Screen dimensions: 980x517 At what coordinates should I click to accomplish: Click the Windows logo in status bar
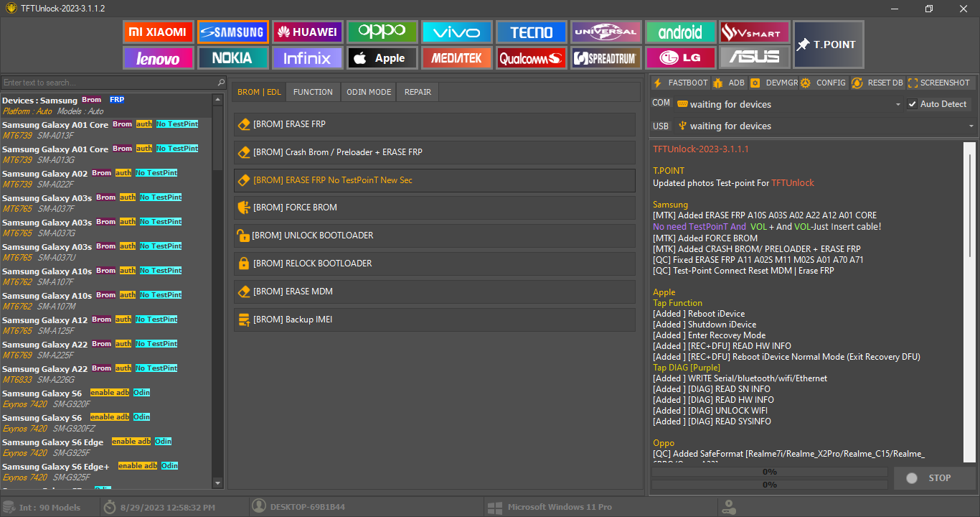494,507
